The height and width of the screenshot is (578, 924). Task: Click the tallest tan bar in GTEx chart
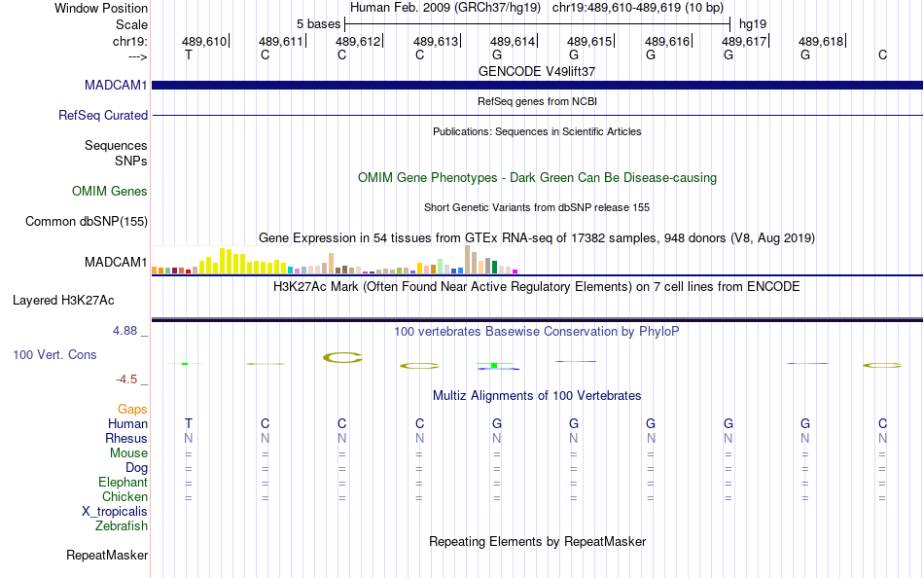click(467, 259)
